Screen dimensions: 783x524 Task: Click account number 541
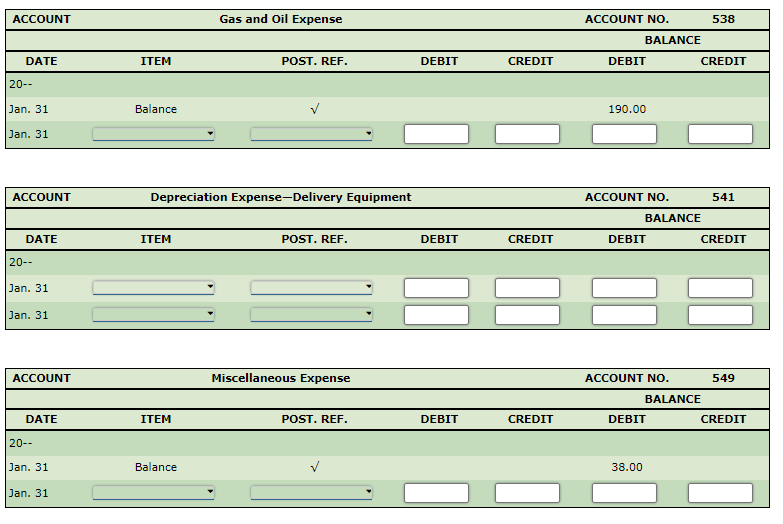(x=724, y=197)
